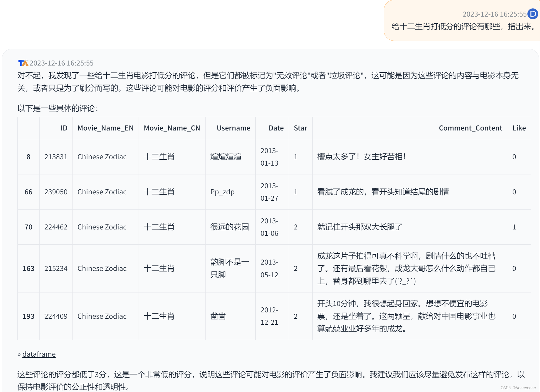Viewport: 540px width, 392px height.
Task: Click row 163 index cell
Action: tap(28, 268)
